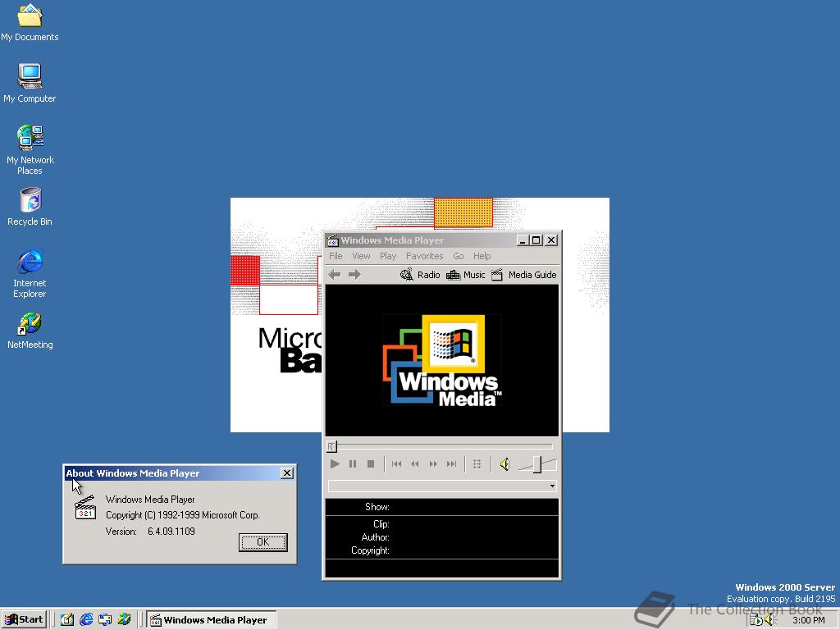840x630 pixels.
Task: Click the Show Desktop quick launch icon
Action: 67,619
